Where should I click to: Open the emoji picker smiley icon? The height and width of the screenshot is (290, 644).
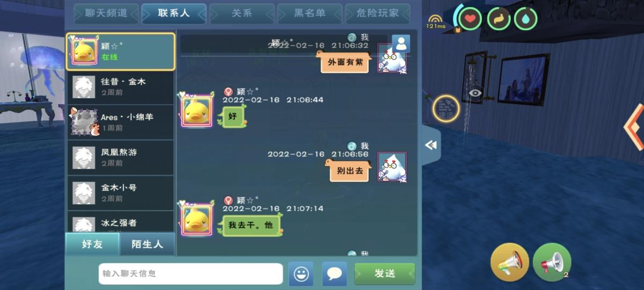(x=301, y=274)
